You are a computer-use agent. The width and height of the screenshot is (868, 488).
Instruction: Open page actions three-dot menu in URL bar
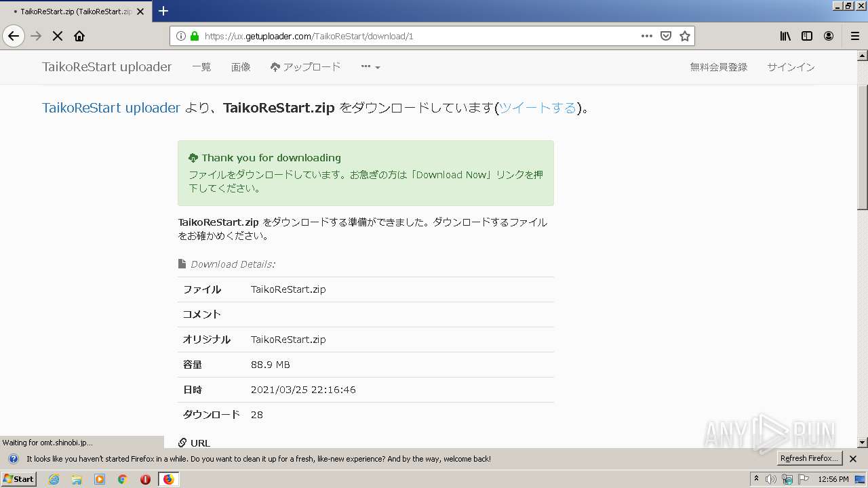[647, 36]
